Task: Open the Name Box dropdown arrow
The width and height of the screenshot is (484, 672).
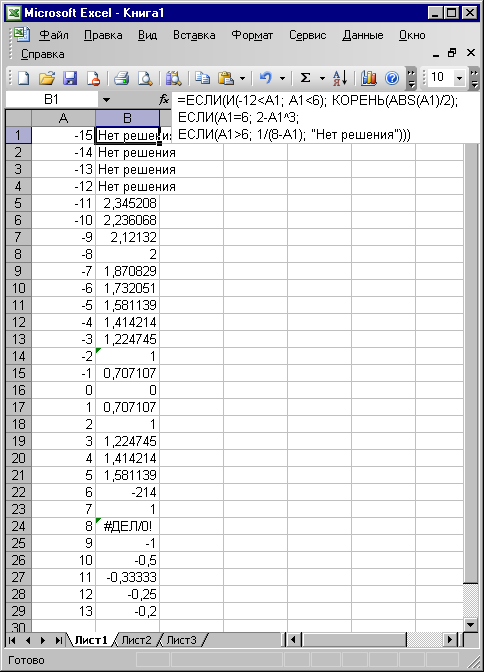Action: point(106,100)
